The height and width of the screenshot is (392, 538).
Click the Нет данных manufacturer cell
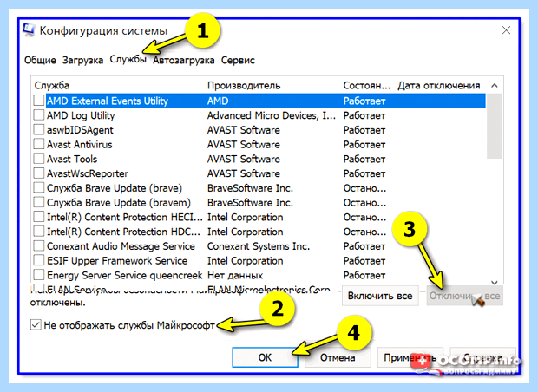pos(235,276)
